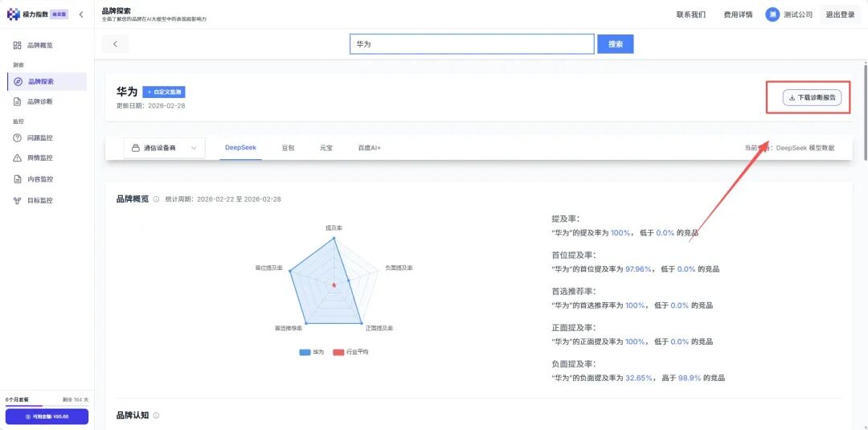Click the 97.96% first-mention rate value
The height and width of the screenshot is (430, 868).
tap(638, 269)
